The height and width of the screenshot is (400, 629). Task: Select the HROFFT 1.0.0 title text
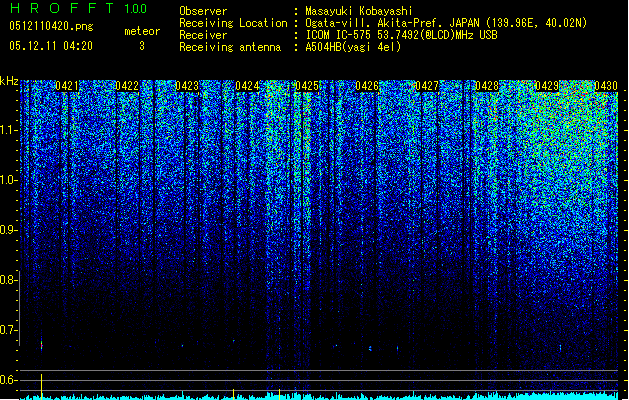pyautogui.click(x=79, y=8)
